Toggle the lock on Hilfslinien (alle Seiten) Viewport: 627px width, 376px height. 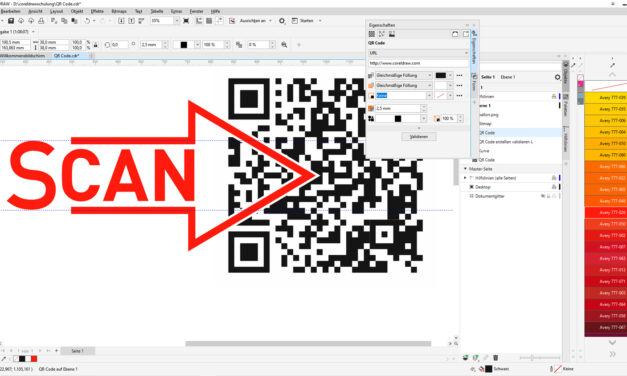click(x=554, y=178)
